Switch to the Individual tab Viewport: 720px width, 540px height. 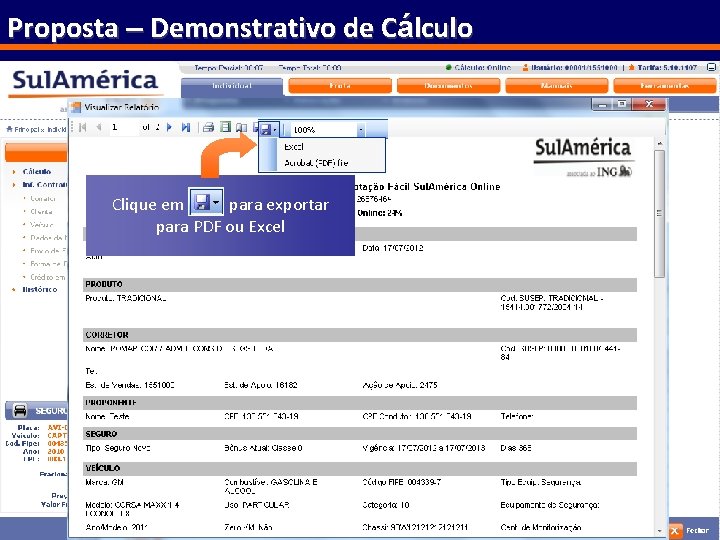click(232, 86)
